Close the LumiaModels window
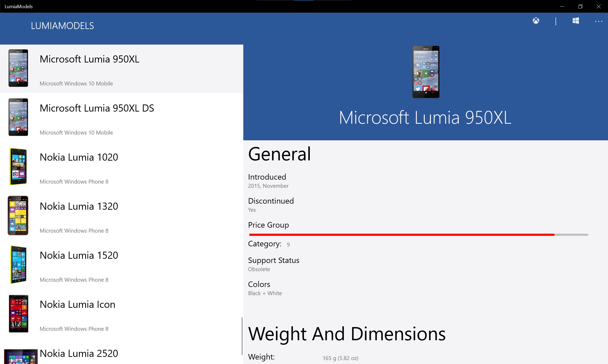Viewport: 608px width, 364px height. (598, 6)
